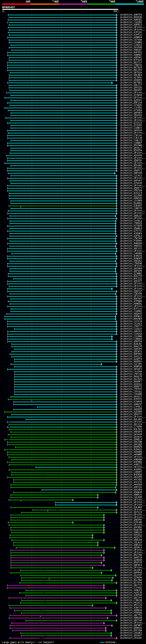Click the red 20% identity legend segment
This screenshot has width=146, height=644.
click(x=16, y=4)
